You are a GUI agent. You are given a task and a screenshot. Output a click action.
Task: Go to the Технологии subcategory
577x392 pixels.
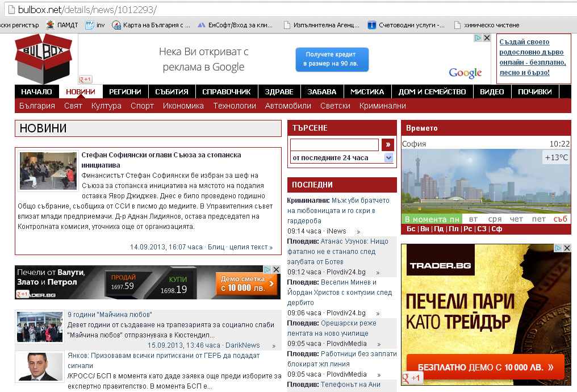click(x=235, y=106)
